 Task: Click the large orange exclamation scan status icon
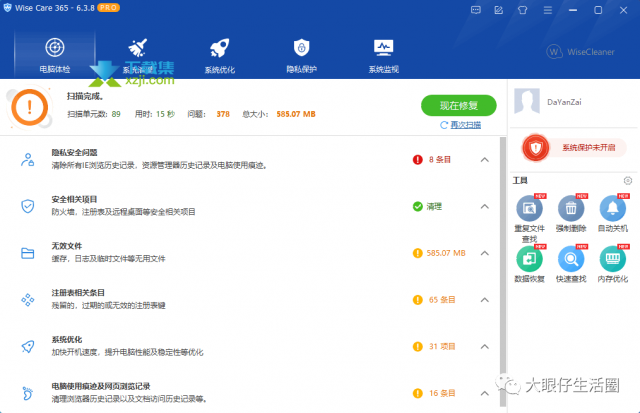(x=29, y=107)
